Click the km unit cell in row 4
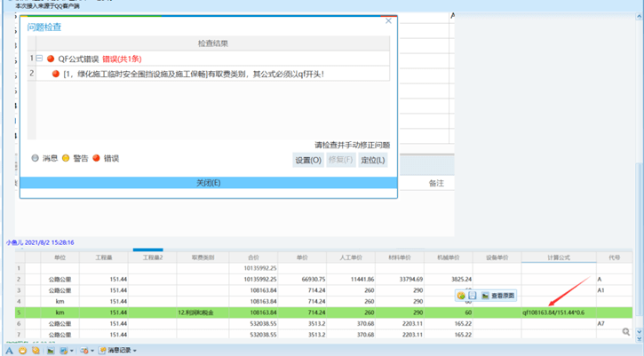Screen dimensions: 644x356 (x=60, y=301)
